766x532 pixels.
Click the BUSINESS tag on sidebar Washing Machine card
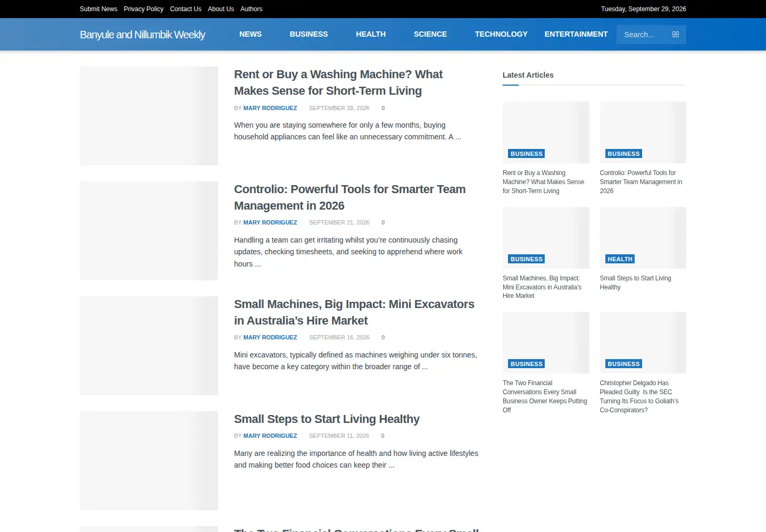pos(527,154)
